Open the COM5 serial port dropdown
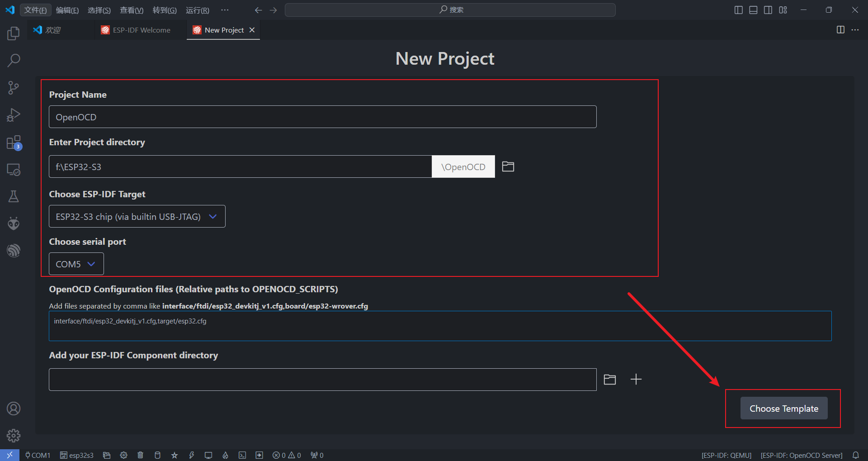Screen dimensions: 868x461 tap(76, 264)
